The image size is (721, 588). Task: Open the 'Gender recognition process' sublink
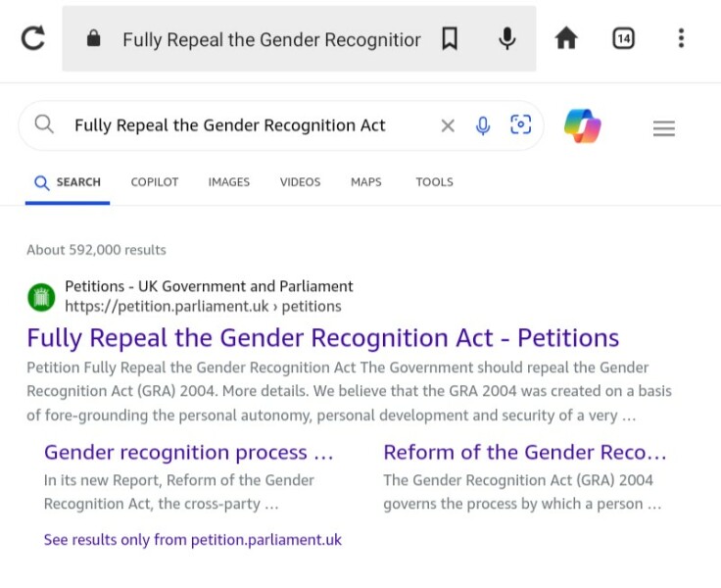189,453
